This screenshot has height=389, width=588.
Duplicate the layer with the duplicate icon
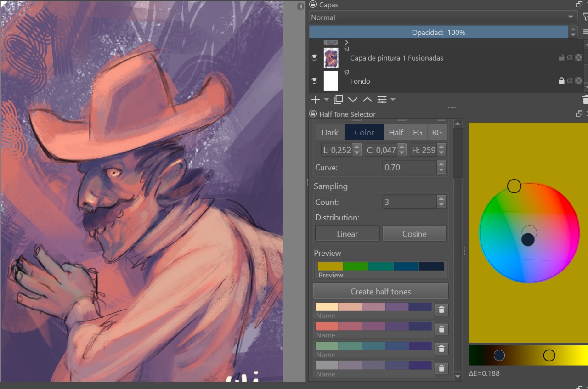click(339, 100)
